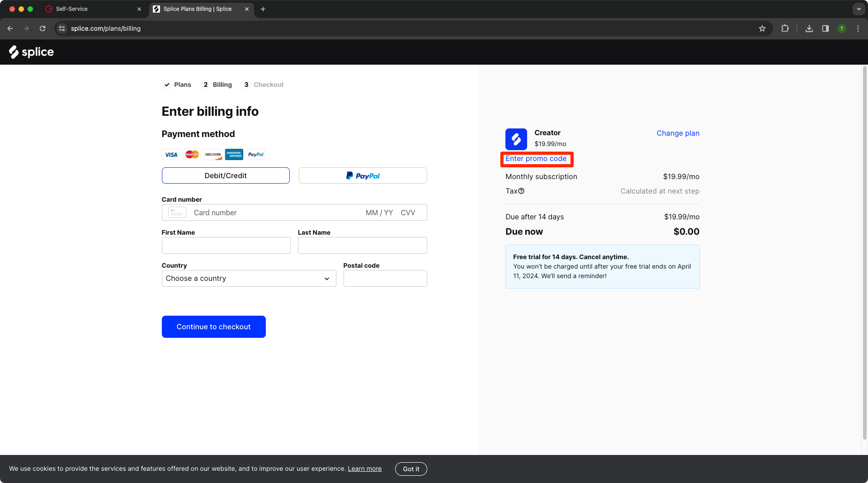Click the Visa card icon
This screenshot has width=868, height=483.
[171, 155]
